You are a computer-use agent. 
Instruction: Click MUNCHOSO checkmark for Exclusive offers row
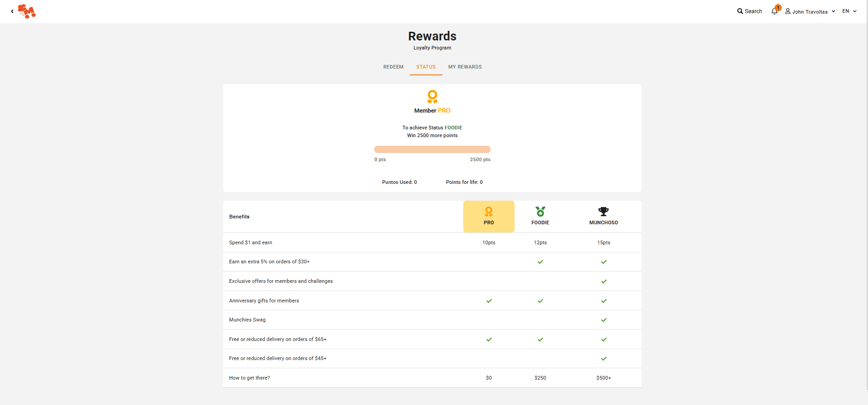tap(604, 282)
